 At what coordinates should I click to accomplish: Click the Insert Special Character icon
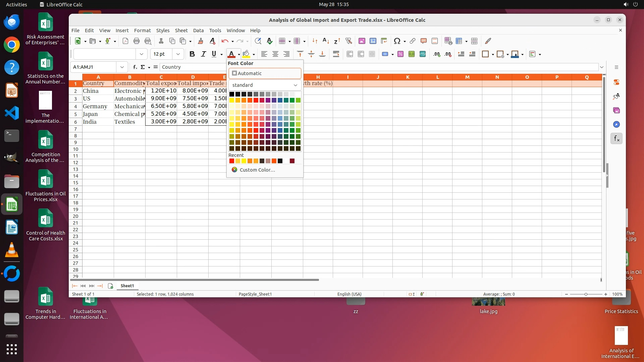click(397, 41)
